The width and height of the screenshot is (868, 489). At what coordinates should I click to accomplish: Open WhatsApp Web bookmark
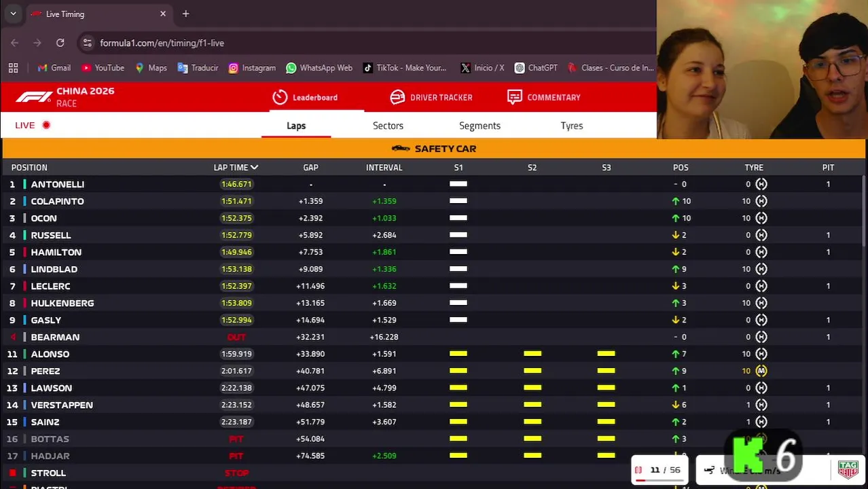[x=319, y=68]
